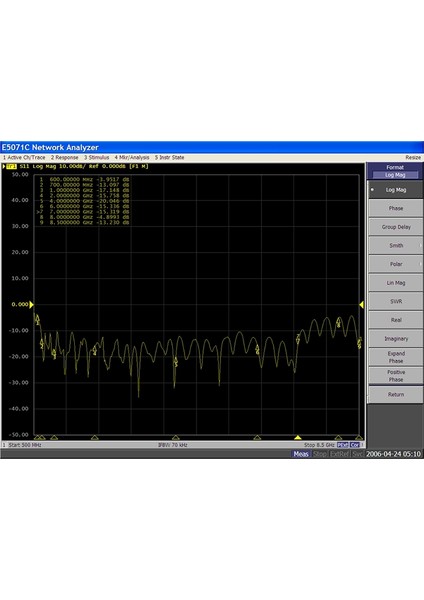Image resolution: width=424 pixels, height=600 pixels.
Task: Expand the Polar format submenu
Action: (396, 264)
